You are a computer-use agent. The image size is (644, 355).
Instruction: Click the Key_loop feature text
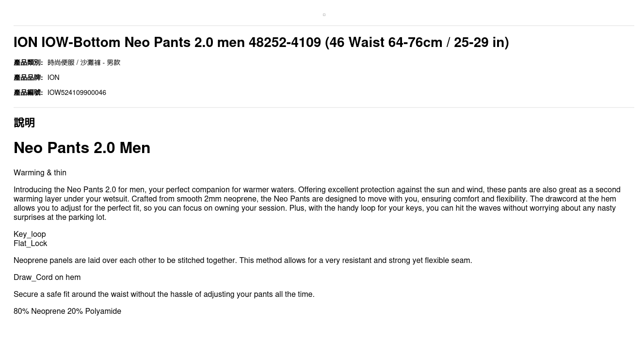pyautogui.click(x=30, y=234)
